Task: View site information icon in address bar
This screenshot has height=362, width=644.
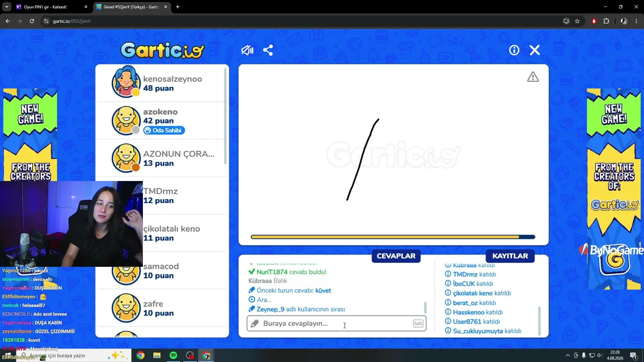Action: point(46,21)
